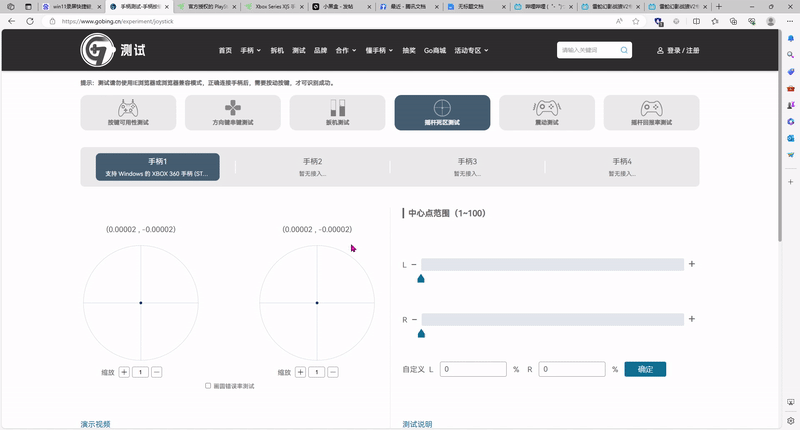Select the 手柄4 controller tab

[622, 167]
